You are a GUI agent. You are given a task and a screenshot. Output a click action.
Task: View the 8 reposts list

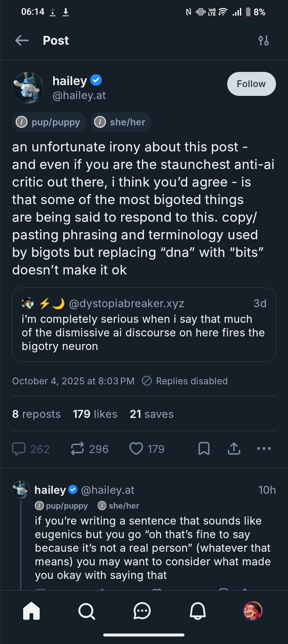[x=36, y=414]
